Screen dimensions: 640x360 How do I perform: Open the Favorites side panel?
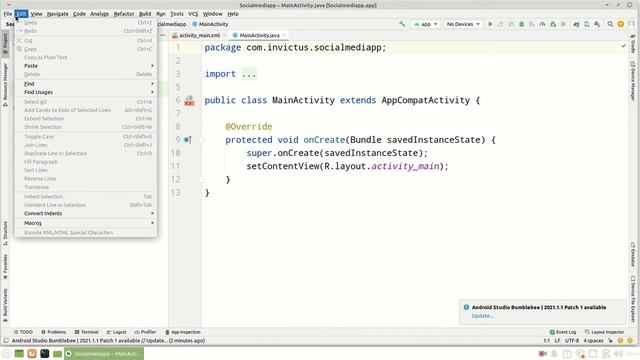click(x=5, y=267)
